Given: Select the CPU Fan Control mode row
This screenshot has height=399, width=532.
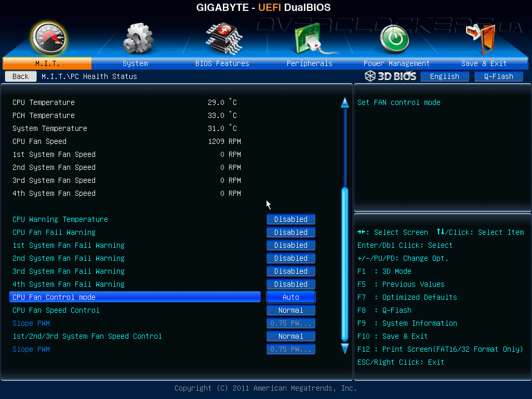Looking at the screenshot, I should point(135,297).
